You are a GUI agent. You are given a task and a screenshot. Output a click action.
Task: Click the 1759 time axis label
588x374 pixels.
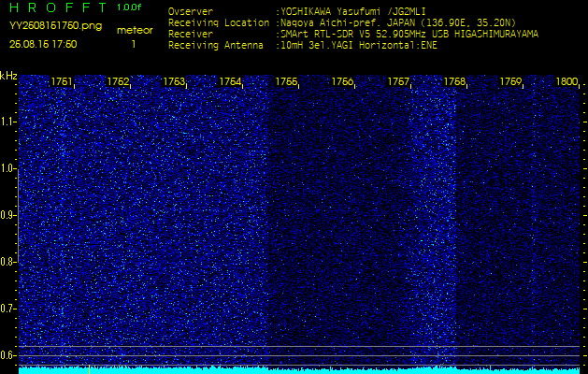pos(510,81)
